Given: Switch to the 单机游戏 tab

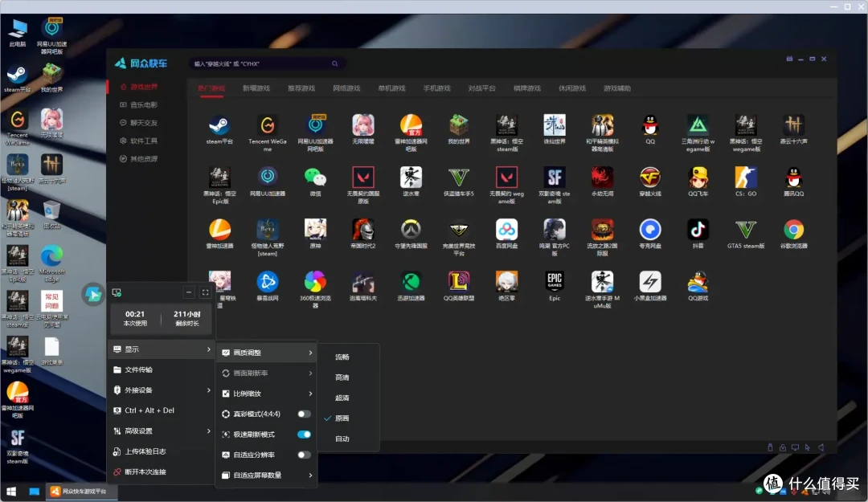Looking at the screenshot, I should coord(392,88).
